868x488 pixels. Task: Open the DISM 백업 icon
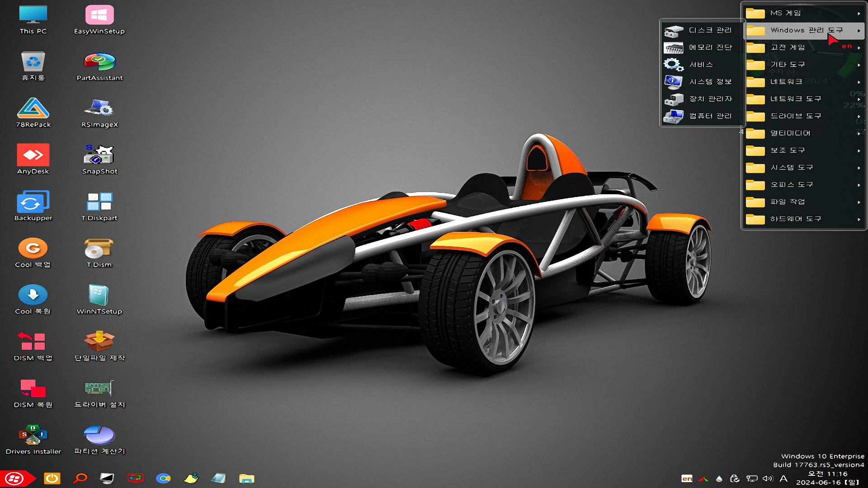pos(33,347)
